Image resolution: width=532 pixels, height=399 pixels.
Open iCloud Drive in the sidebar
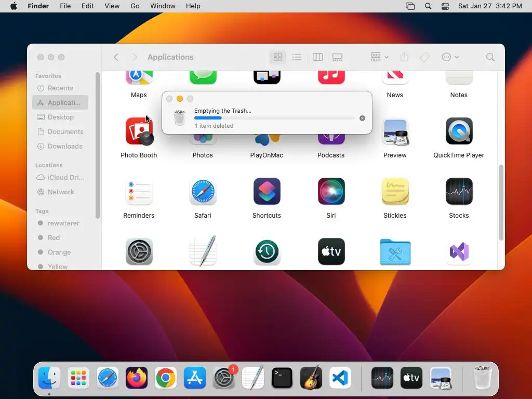tap(60, 178)
